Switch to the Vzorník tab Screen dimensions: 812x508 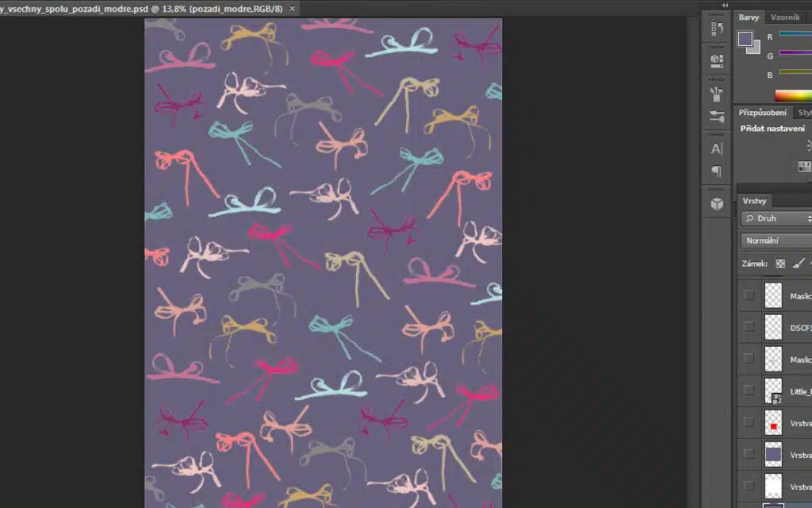[785, 17]
